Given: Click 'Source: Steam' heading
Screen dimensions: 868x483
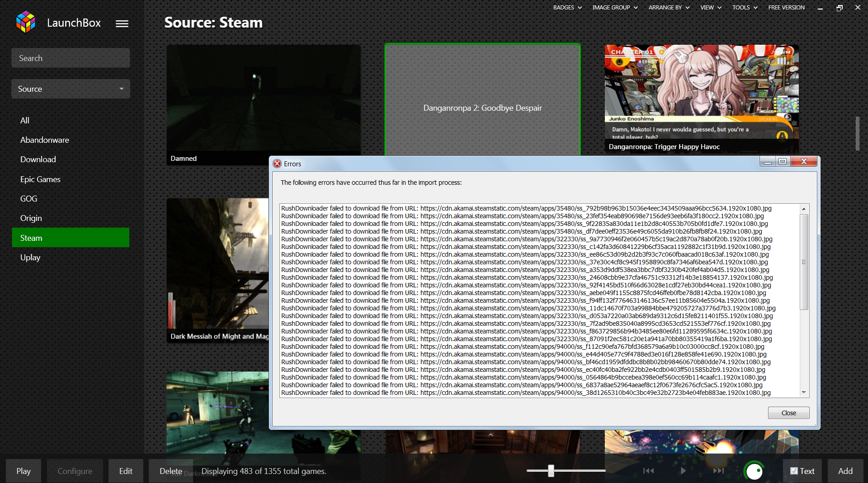Looking at the screenshot, I should [x=213, y=23].
